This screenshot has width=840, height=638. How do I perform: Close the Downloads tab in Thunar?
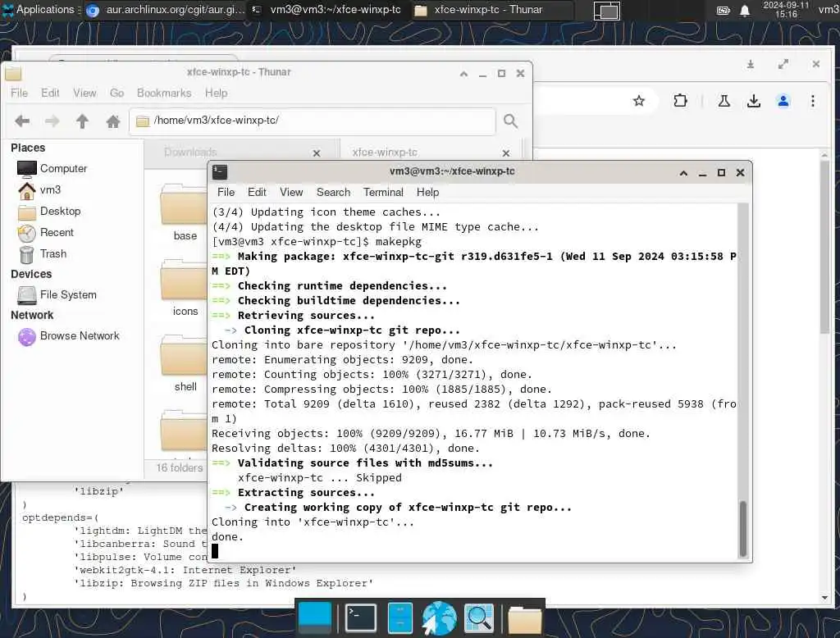[x=317, y=153]
